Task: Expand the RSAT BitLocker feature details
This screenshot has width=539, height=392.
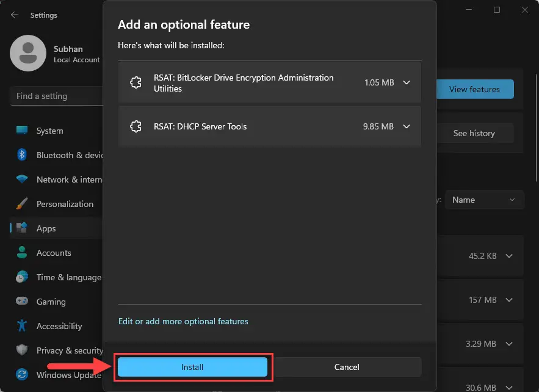Action: [x=407, y=82]
